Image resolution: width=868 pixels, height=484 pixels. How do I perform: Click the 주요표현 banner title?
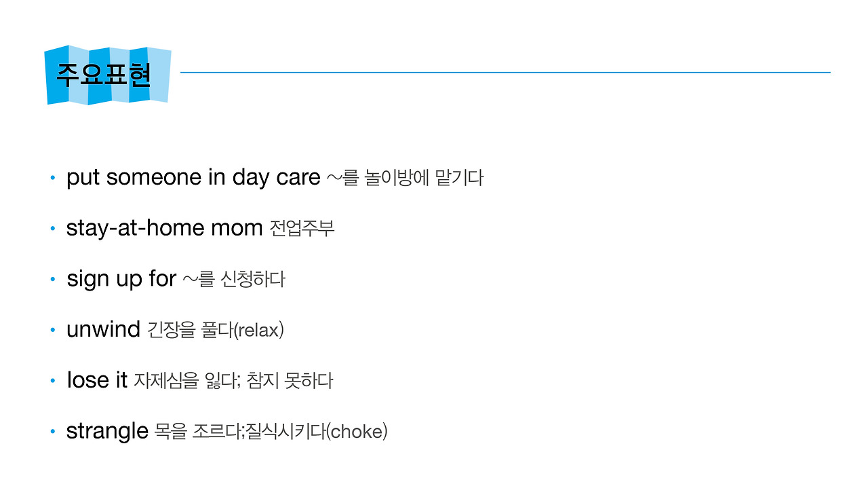click(x=103, y=75)
